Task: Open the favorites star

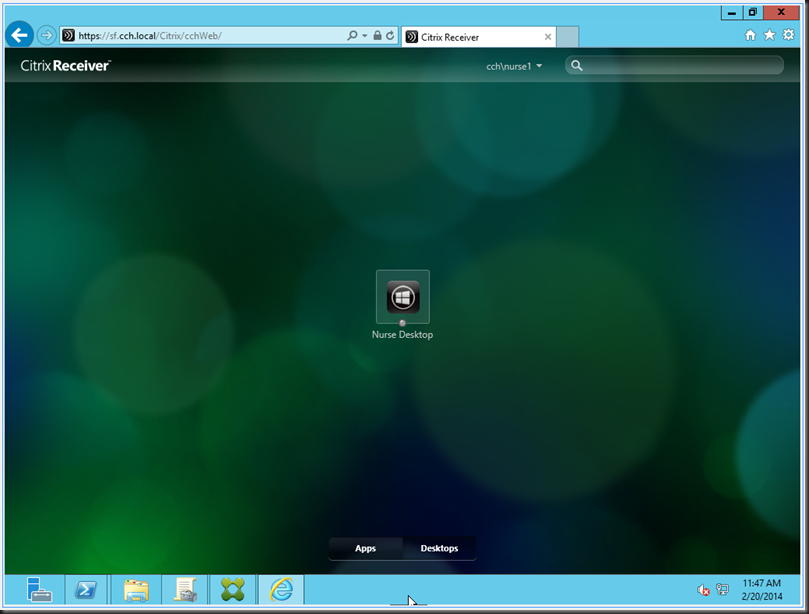Action: (769, 35)
